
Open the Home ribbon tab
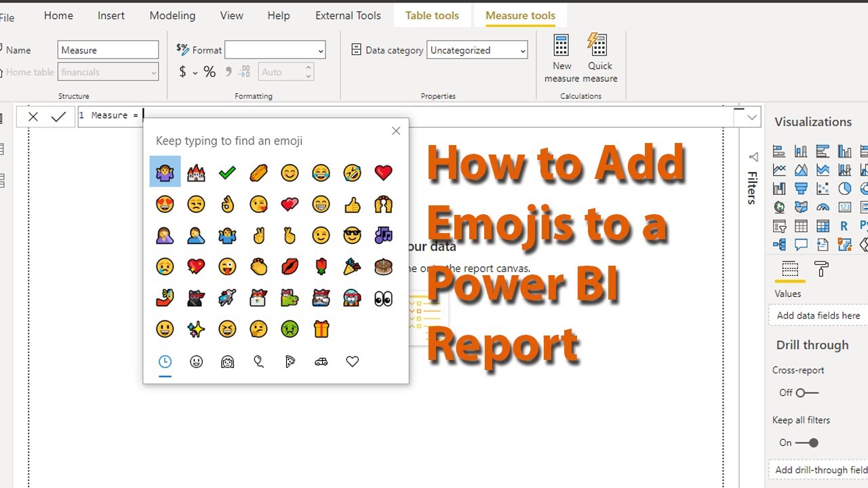[x=58, y=16]
